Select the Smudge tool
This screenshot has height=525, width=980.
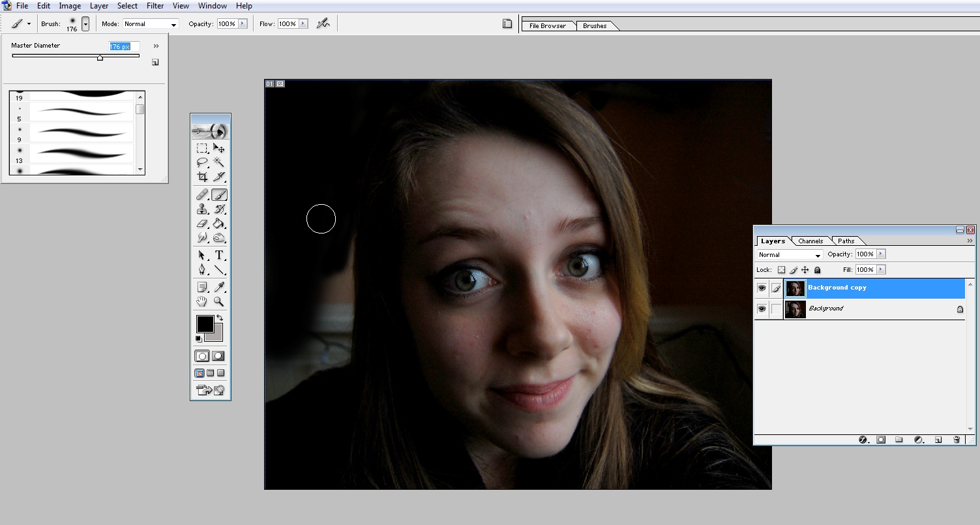coord(202,238)
